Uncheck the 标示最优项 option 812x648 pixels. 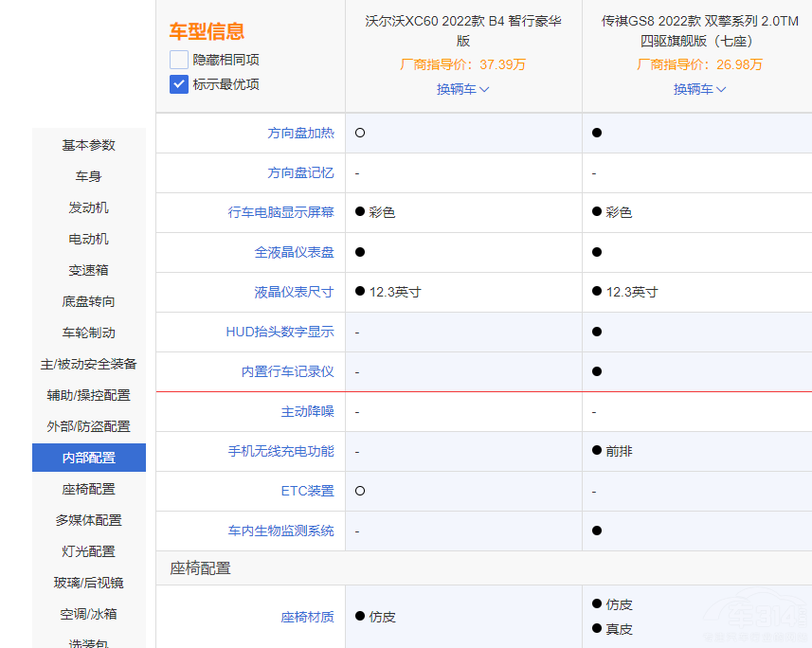point(177,84)
